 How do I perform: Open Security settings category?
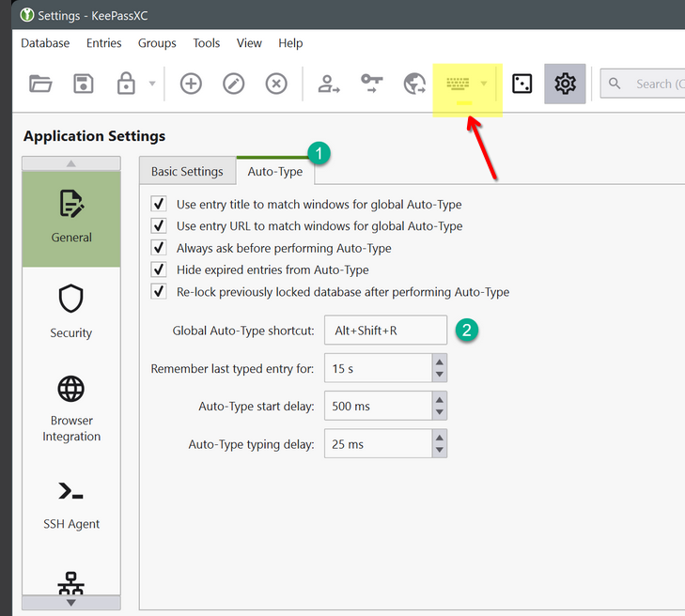(71, 312)
